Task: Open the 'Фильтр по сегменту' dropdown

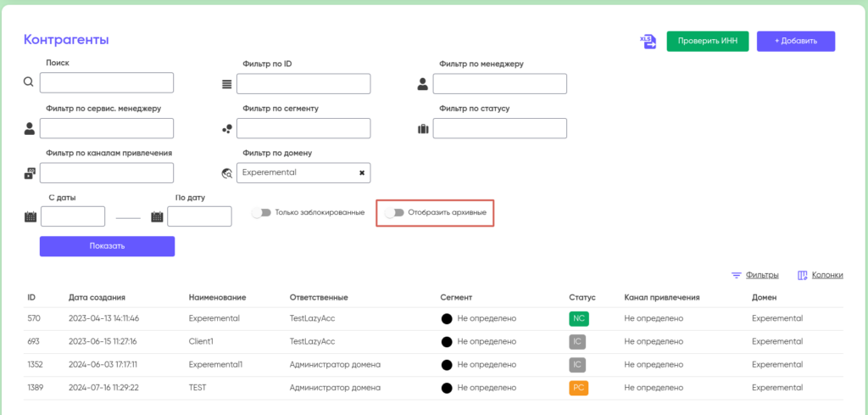Action: 303,128
